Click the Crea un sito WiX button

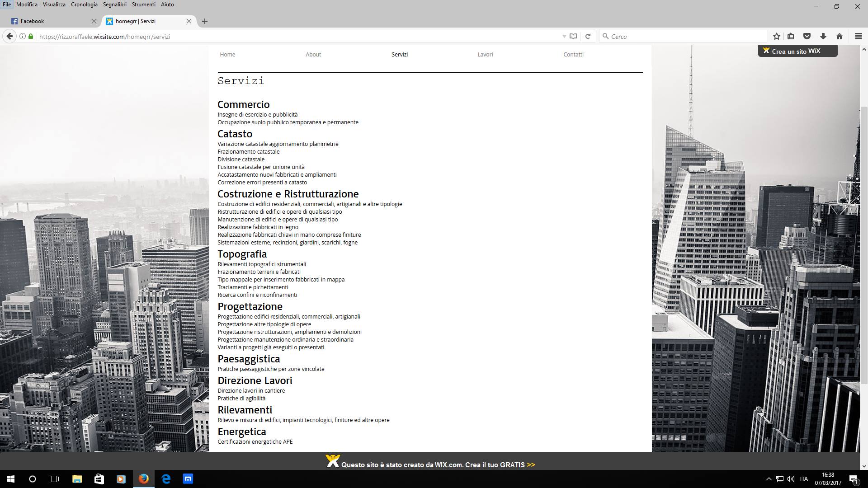[797, 51]
